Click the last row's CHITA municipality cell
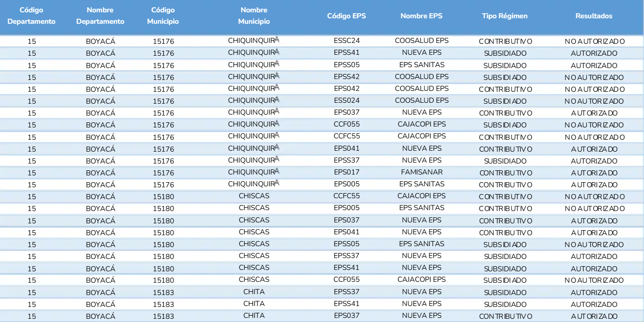This screenshot has height=322, width=644. tap(254, 315)
